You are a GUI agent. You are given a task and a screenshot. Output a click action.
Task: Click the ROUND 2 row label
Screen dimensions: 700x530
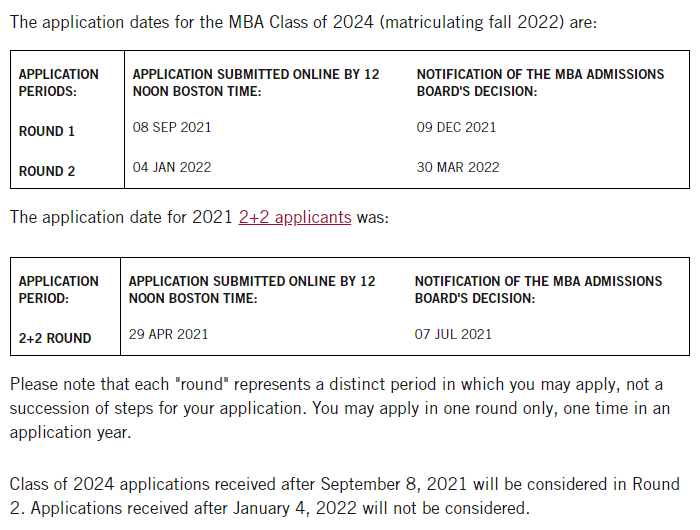coord(47,171)
